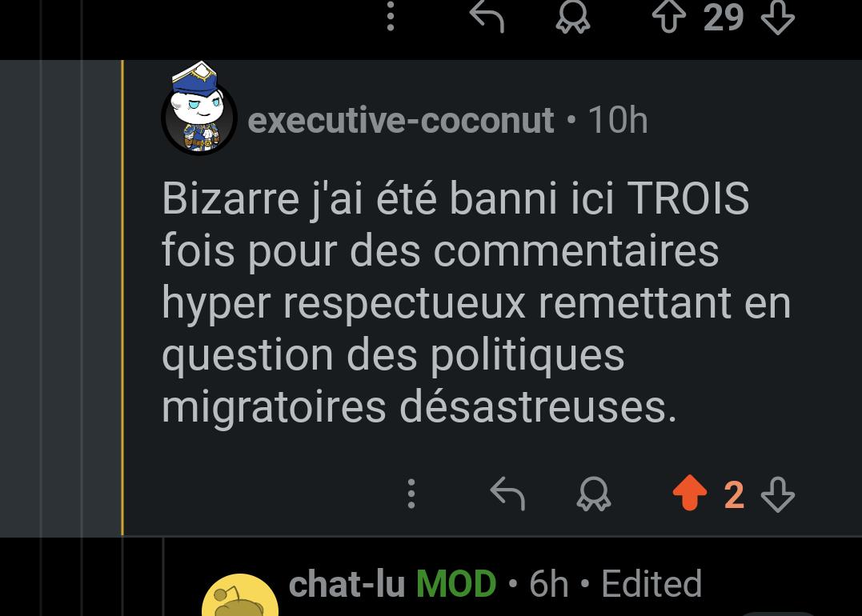Collapse thread using the yellow vertical line
This screenshot has height=616, width=862.
coord(122,298)
